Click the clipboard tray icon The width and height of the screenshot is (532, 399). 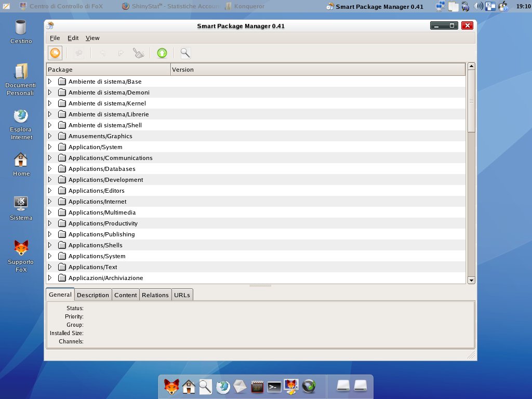click(453, 6)
